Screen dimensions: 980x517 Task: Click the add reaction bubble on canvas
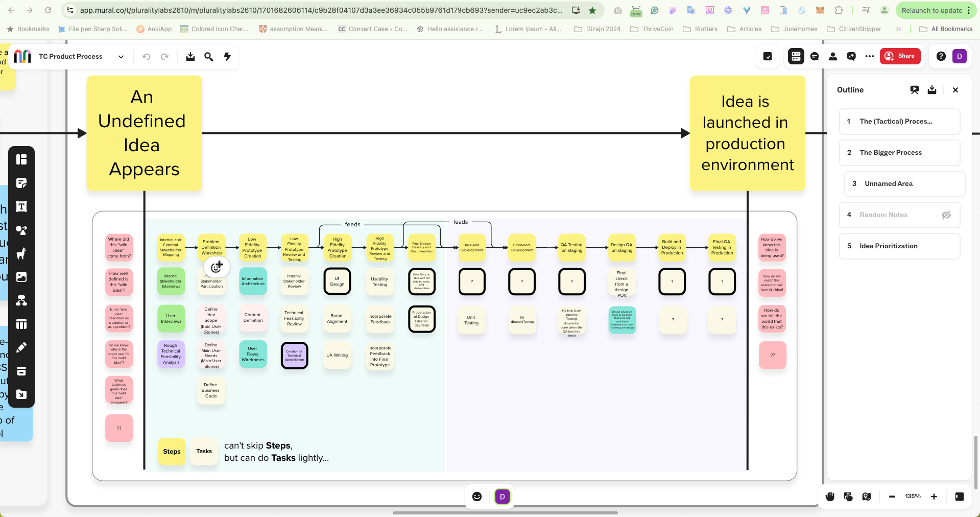tap(217, 267)
